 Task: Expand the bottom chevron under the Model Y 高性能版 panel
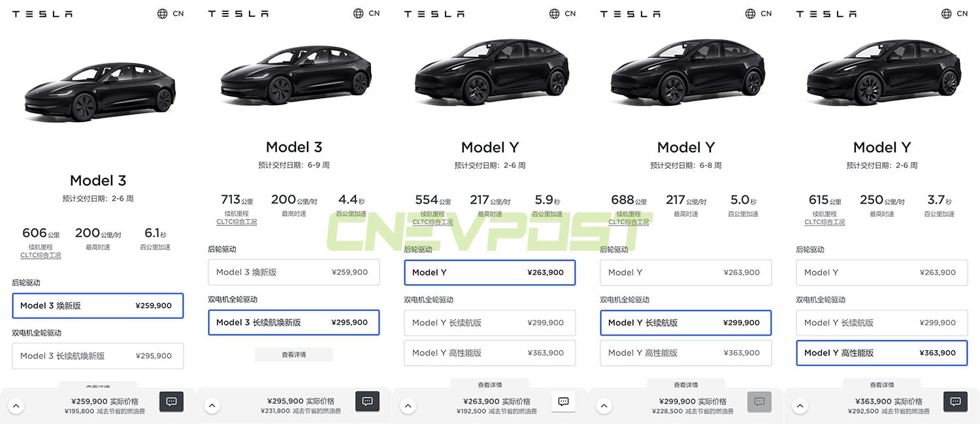800,405
